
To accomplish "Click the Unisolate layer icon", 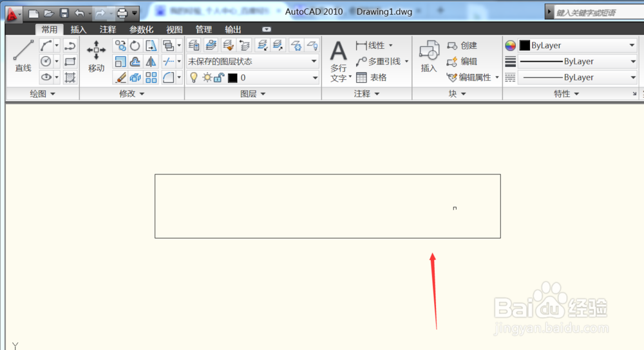I will pyautogui.click(x=278, y=45).
